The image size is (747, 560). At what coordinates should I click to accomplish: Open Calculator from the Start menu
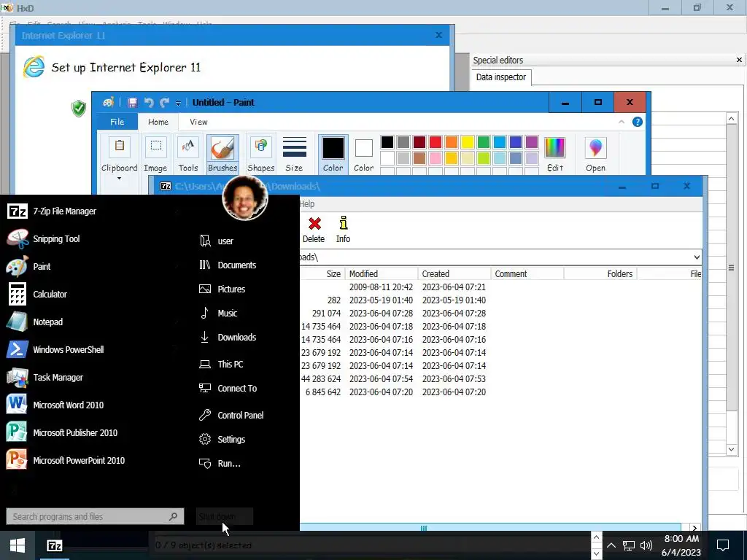point(90,294)
